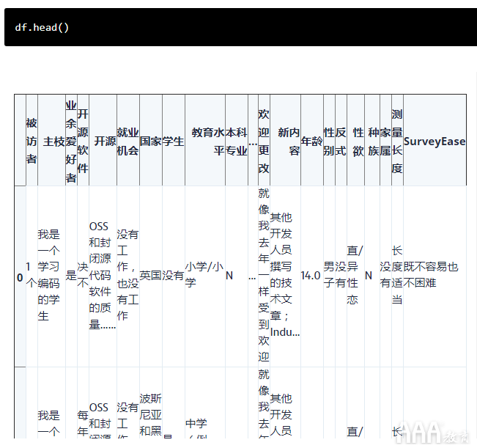Select the 种族 column header
The image size is (477, 448).
[x=372, y=141]
